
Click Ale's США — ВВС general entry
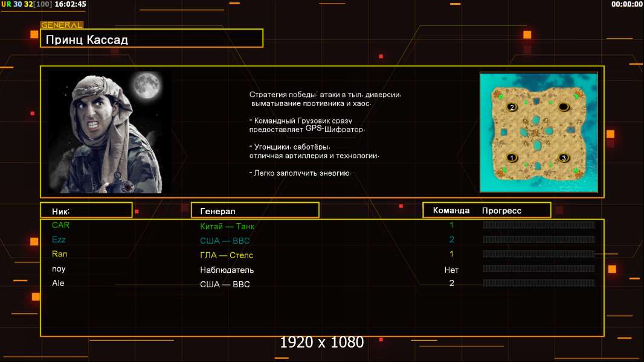[x=225, y=284]
